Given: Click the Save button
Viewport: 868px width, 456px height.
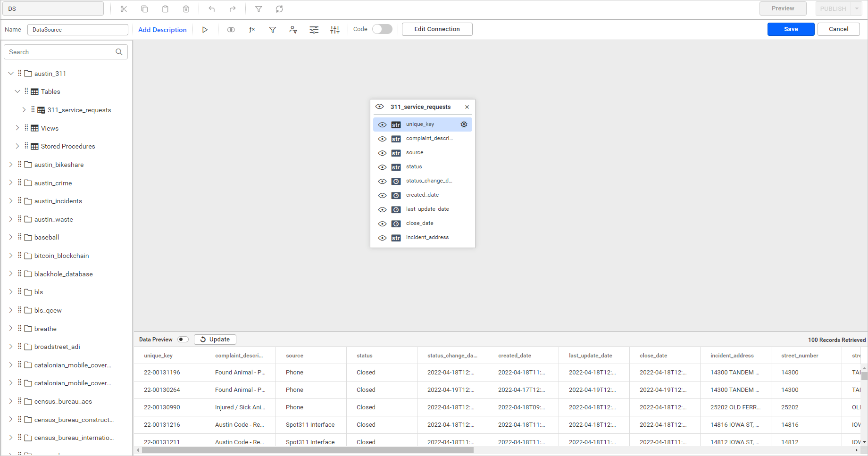Looking at the screenshot, I should [x=791, y=29].
